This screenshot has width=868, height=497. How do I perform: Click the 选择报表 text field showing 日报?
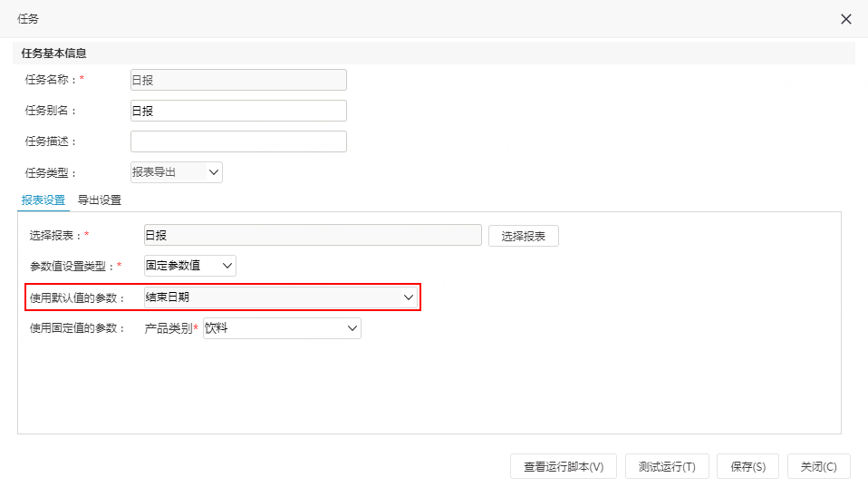313,235
